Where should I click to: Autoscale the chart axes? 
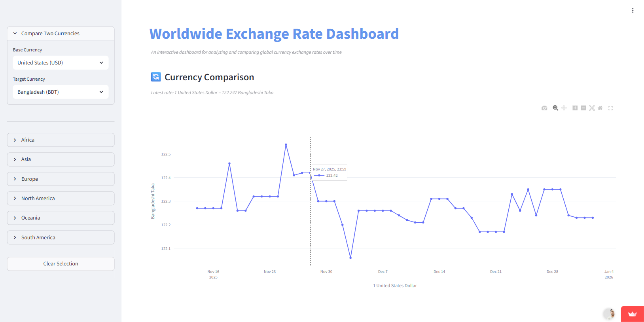click(592, 108)
